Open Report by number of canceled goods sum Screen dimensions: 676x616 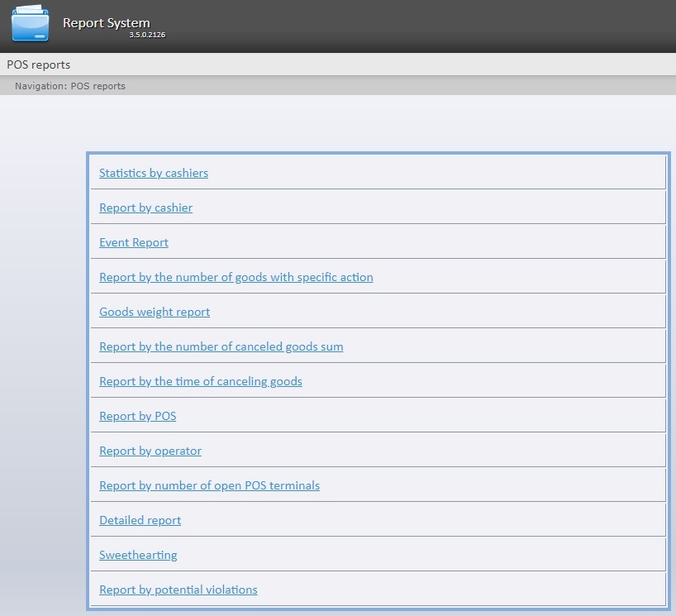(221, 346)
